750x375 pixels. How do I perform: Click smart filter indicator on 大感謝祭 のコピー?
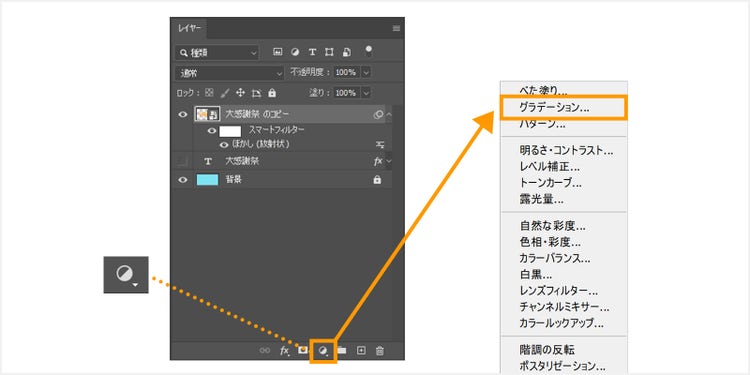click(x=378, y=114)
